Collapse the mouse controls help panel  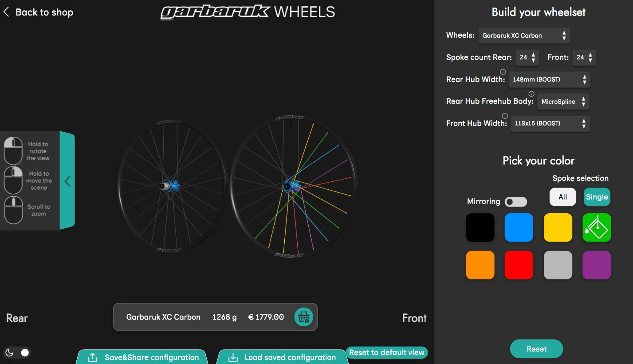(x=67, y=181)
